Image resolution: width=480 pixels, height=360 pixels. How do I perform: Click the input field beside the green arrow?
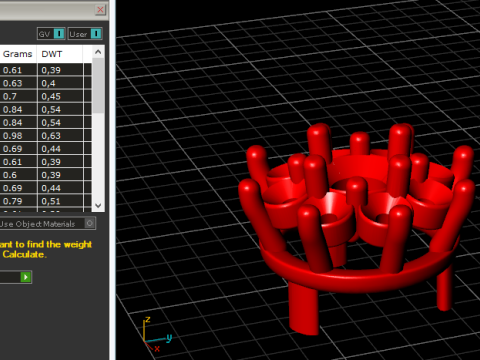(x=10, y=277)
